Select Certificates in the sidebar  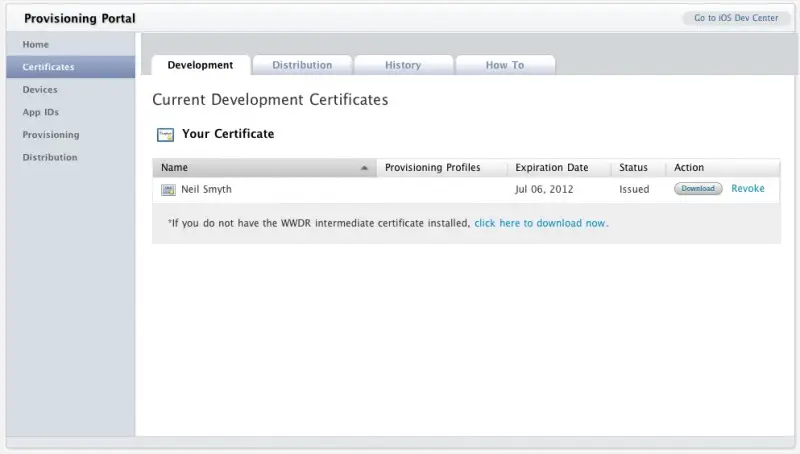pos(48,67)
